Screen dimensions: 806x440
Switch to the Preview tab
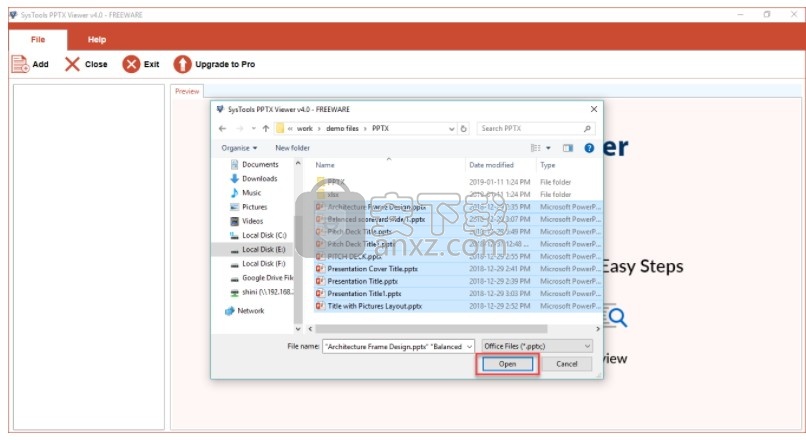[187, 91]
